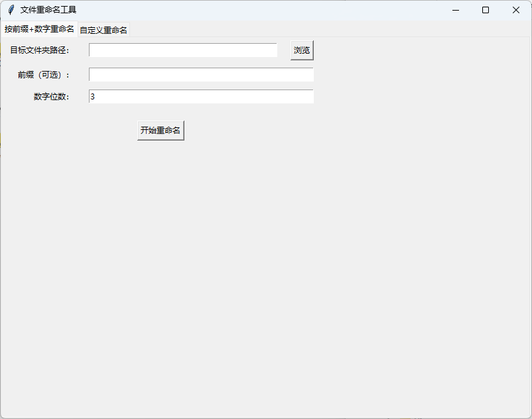
Task: Click the 开始重命名 button
Action: pyautogui.click(x=161, y=131)
